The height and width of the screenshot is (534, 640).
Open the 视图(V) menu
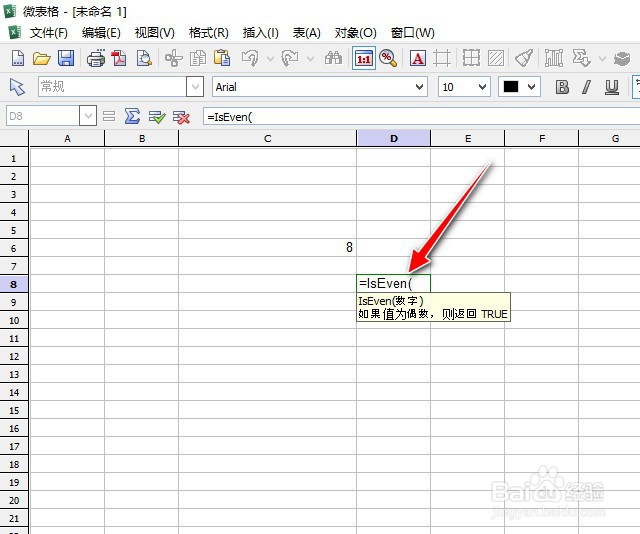[155, 33]
